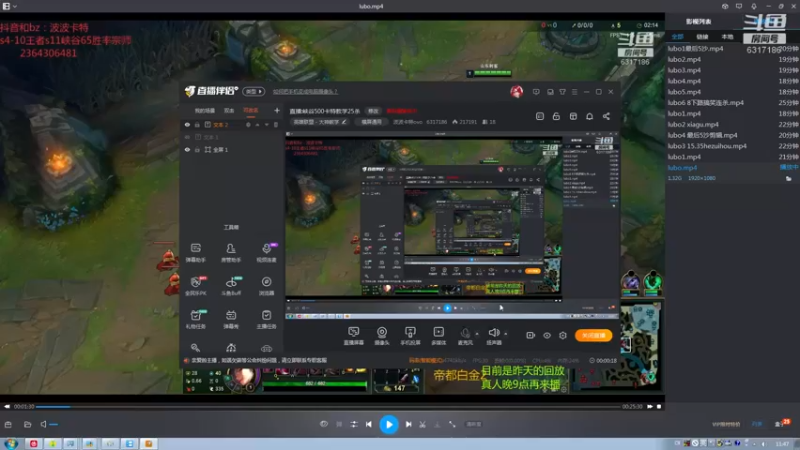
Task: Mute the 麦克风 microphone
Action: point(465,335)
